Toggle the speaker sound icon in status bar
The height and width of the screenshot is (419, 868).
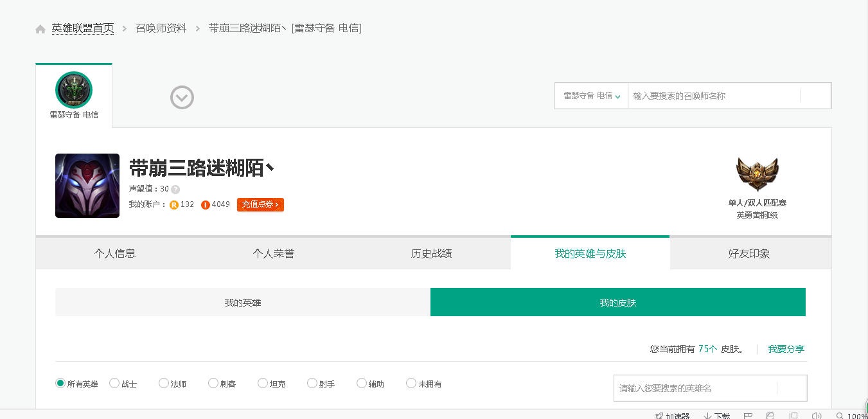pos(817,416)
